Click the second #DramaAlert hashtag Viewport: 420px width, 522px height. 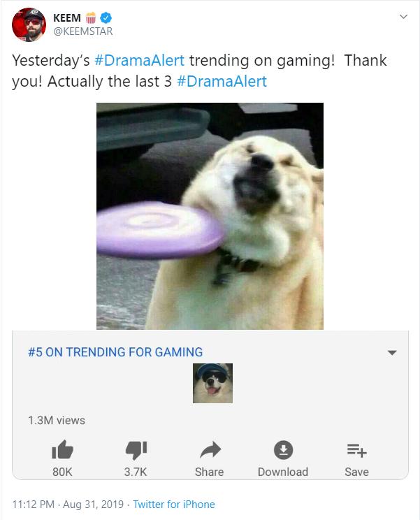click(222, 82)
